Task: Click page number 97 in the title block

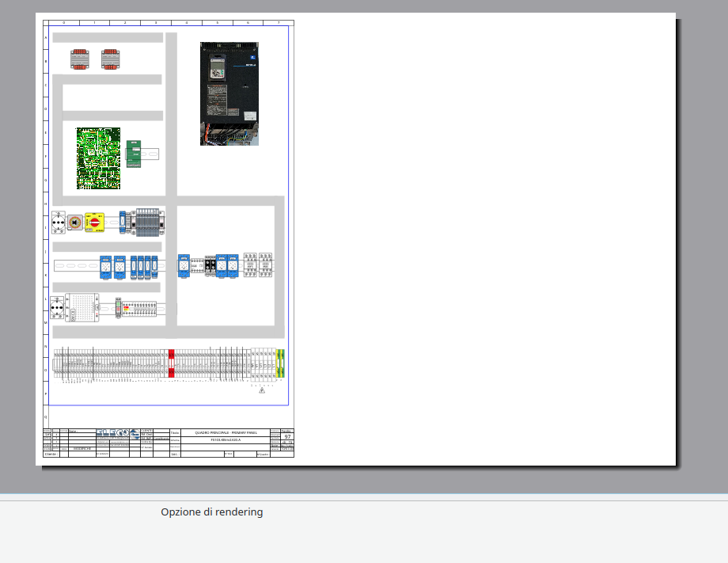Action: [287, 436]
